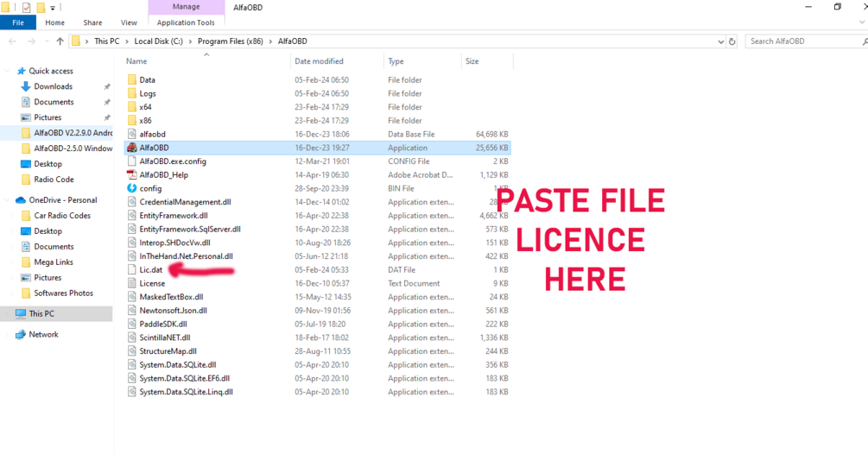Select the EntityFramework.SqlServer.dll file

click(190, 229)
